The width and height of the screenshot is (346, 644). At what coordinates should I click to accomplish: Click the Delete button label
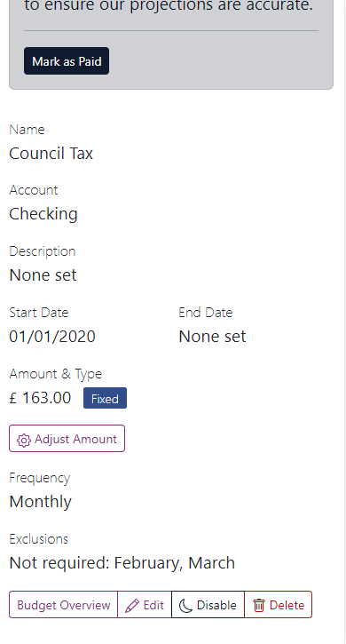(x=287, y=605)
